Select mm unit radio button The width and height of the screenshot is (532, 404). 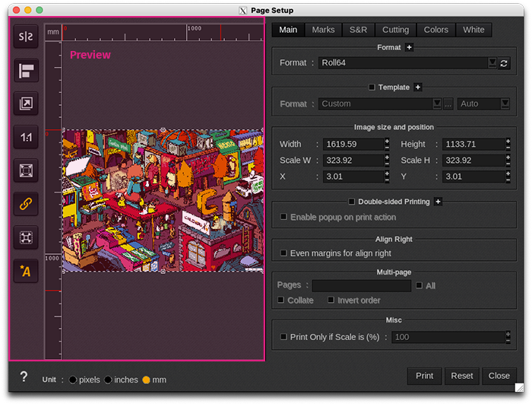[x=146, y=380]
